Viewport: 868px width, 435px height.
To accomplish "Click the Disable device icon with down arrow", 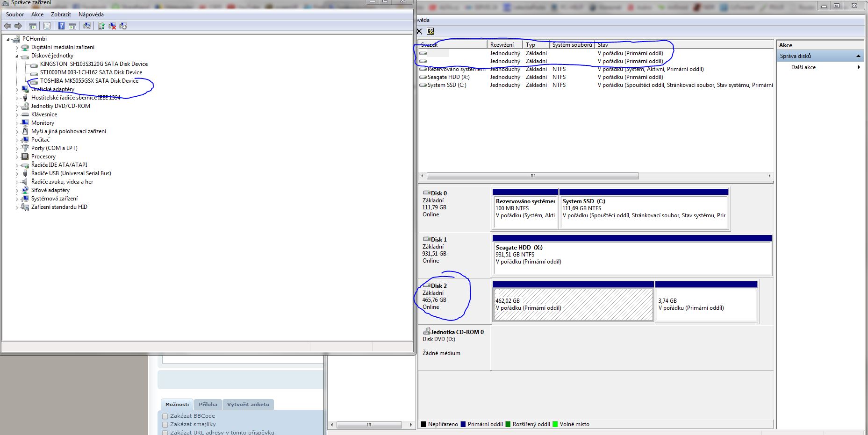I will click(123, 26).
